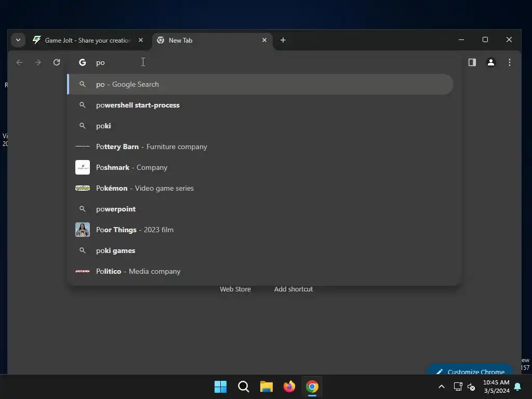Click magnifier icon beside 'powerpoint'

(x=83, y=209)
